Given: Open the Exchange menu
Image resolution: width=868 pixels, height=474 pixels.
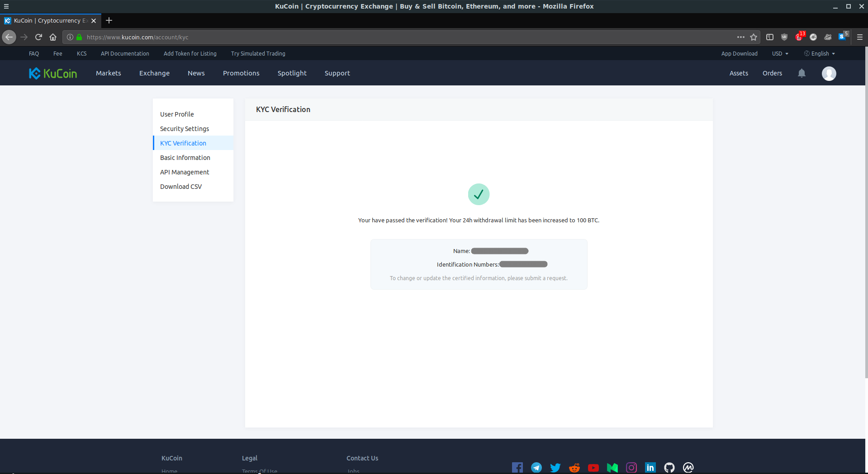Looking at the screenshot, I should click(x=154, y=73).
